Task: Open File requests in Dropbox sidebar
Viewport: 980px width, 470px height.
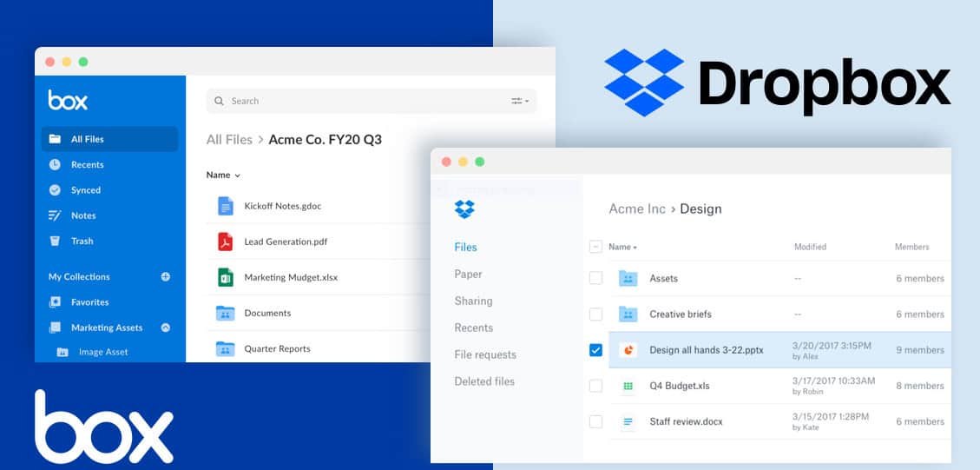Action: 485,354
